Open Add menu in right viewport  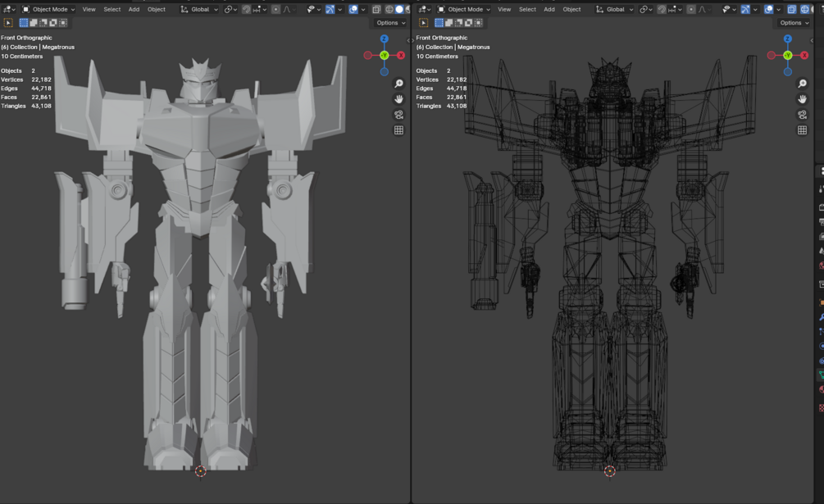(549, 10)
